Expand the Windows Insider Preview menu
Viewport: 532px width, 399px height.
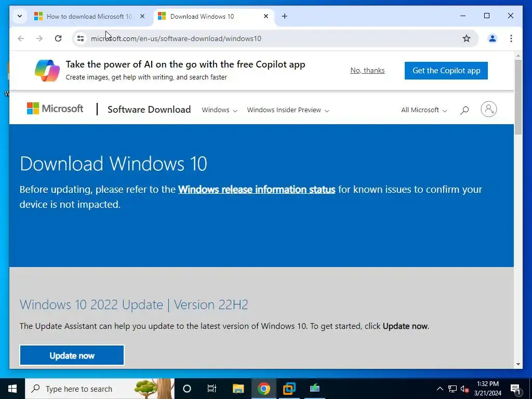pos(288,110)
